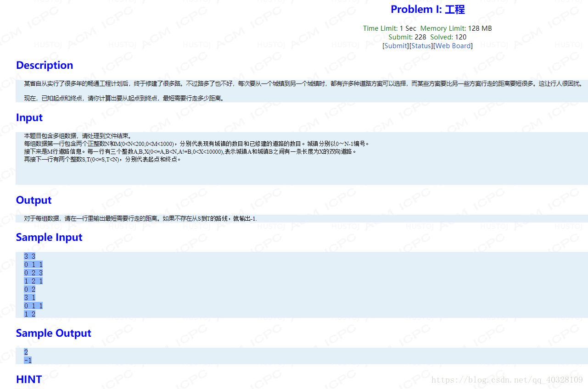588x389 pixels.
Task: Open the Web Board link
Action: pos(453,45)
